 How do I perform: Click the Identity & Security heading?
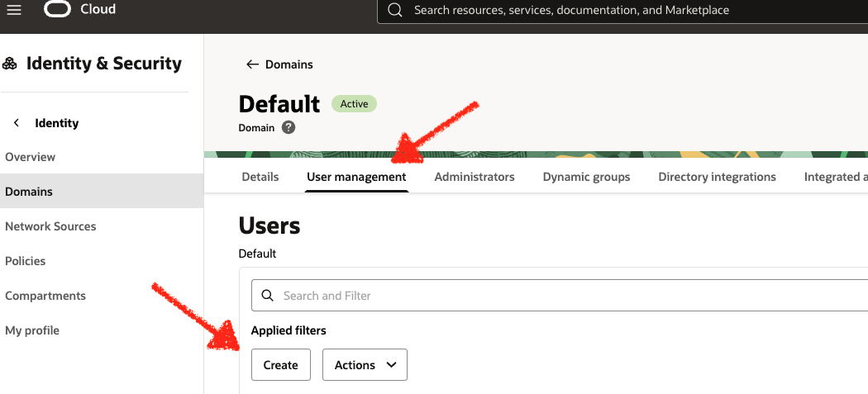104,64
